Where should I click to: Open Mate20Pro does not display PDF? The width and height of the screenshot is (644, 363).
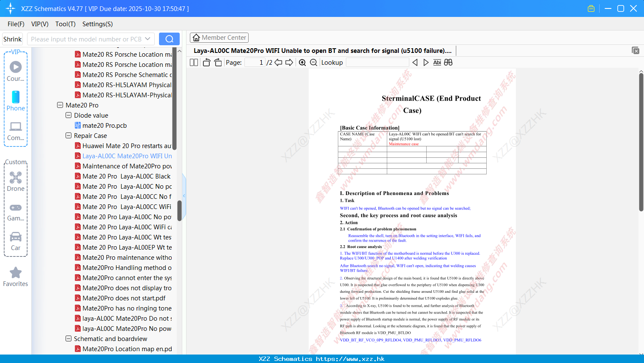click(x=123, y=288)
